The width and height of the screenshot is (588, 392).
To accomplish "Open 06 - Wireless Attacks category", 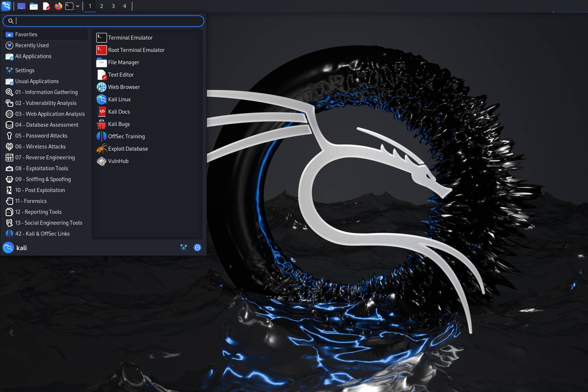I will (45, 147).
